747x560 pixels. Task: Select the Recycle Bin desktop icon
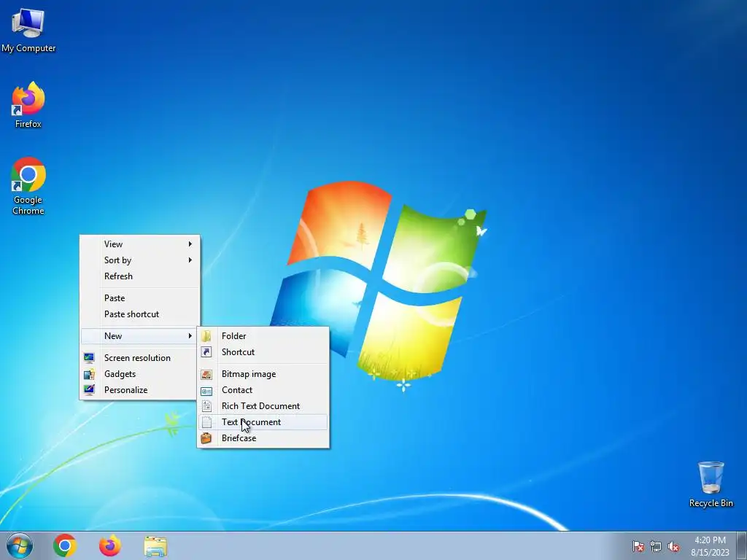coord(711,485)
